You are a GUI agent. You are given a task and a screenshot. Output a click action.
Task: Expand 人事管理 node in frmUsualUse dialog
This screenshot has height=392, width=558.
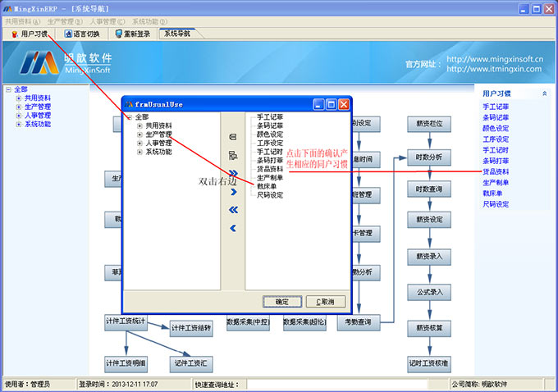pos(139,144)
